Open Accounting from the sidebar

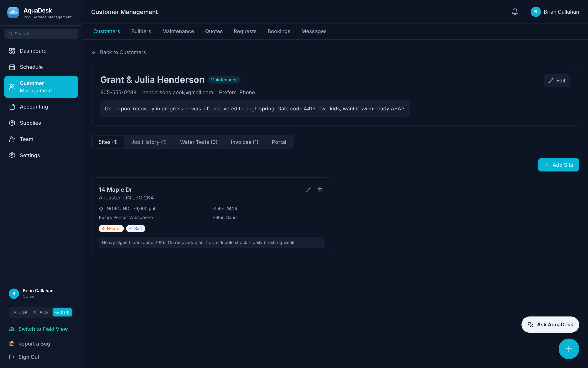click(41, 107)
